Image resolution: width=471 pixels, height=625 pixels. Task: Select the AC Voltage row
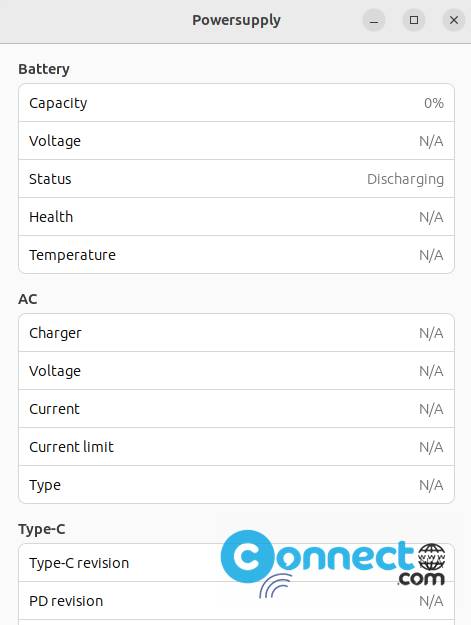pyautogui.click(x=236, y=371)
